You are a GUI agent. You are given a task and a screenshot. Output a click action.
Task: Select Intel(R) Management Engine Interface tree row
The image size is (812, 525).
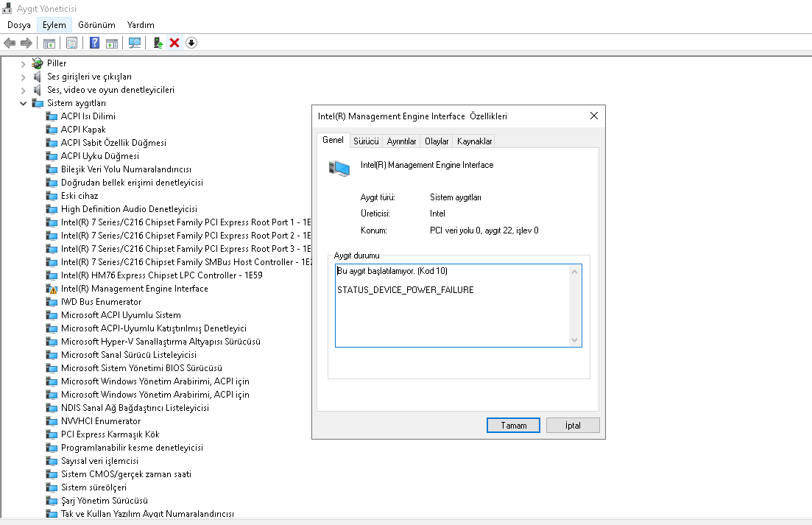[134, 289]
